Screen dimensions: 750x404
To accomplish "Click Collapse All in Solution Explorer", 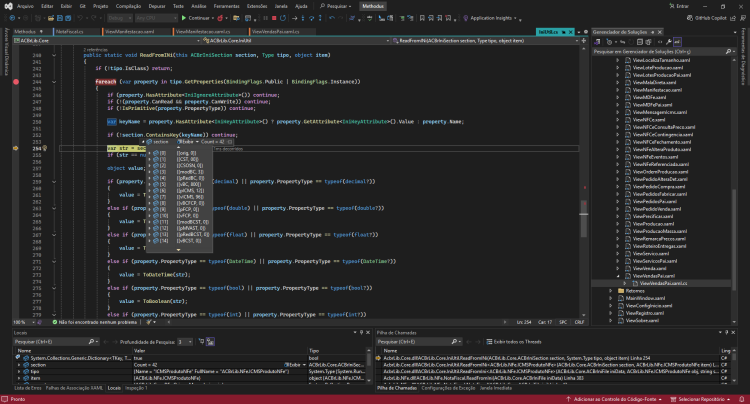I will pos(640,42).
